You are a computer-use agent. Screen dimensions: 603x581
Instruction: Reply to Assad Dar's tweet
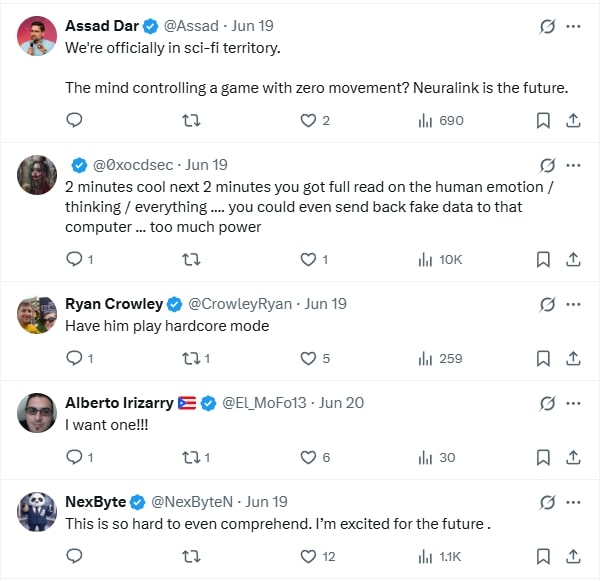pos(74,120)
